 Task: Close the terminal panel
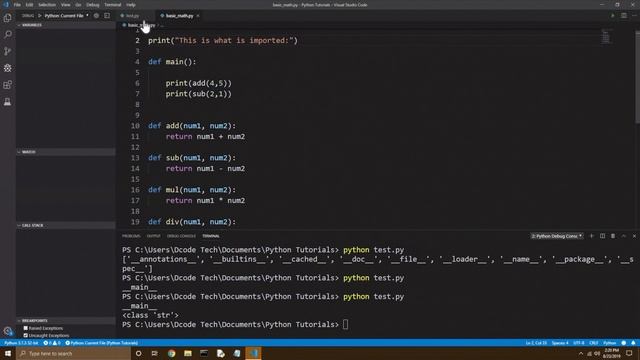click(x=634, y=236)
